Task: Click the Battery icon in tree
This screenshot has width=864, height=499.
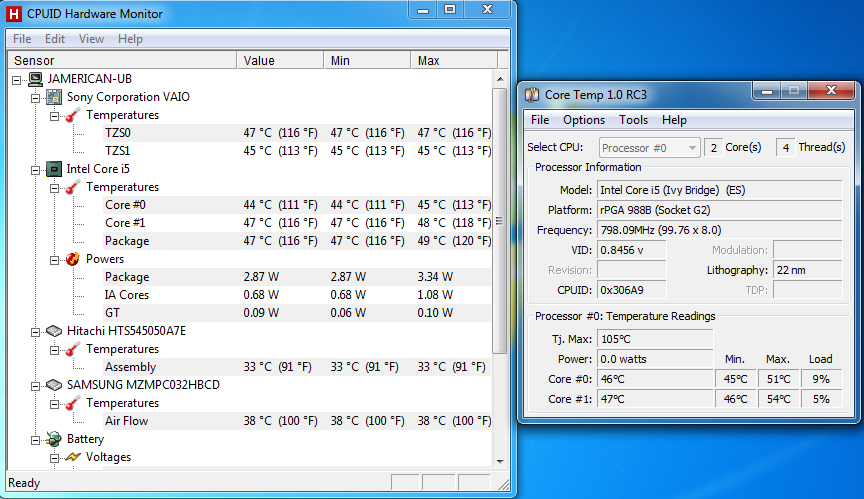Action: point(54,439)
